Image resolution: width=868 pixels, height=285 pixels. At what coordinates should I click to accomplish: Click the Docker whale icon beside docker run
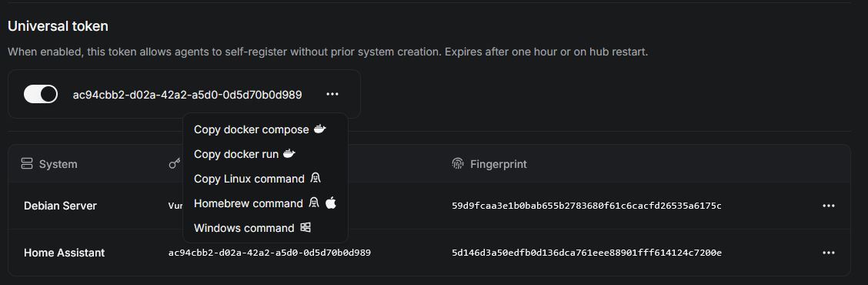pyautogui.click(x=289, y=153)
